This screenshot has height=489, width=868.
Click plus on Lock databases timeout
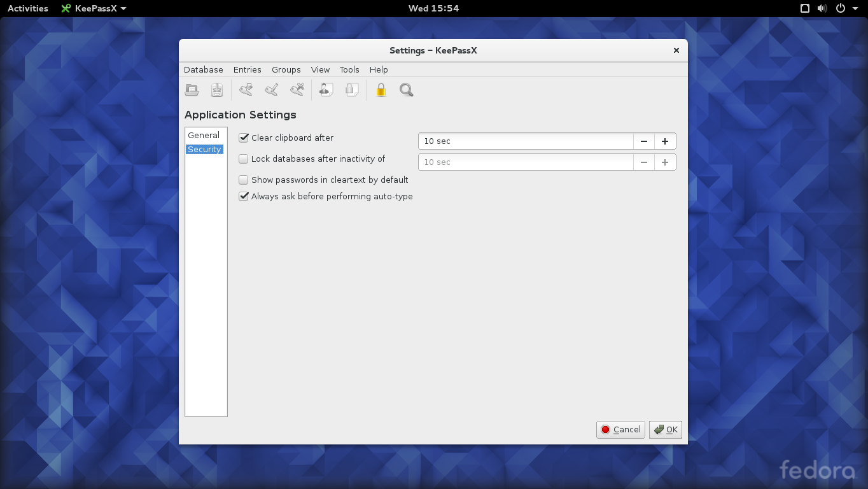665,162
